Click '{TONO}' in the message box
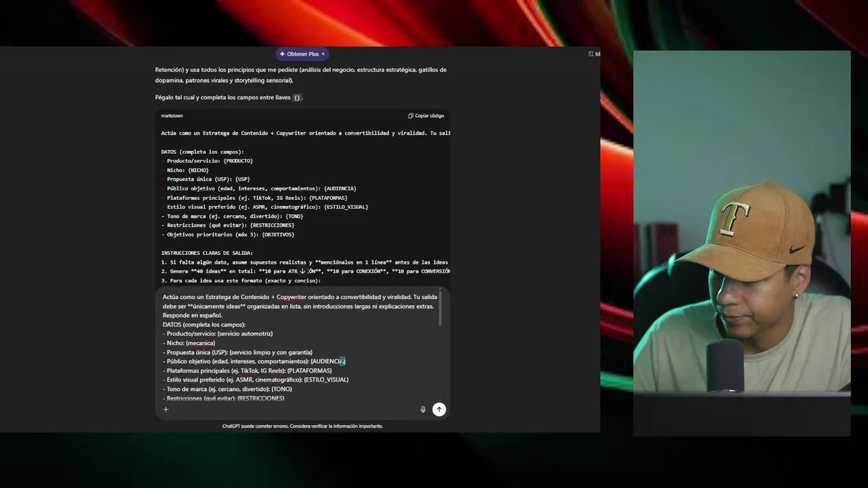Viewport: 868px width, 488px height. pyautogui.click(x=281, y=389)
